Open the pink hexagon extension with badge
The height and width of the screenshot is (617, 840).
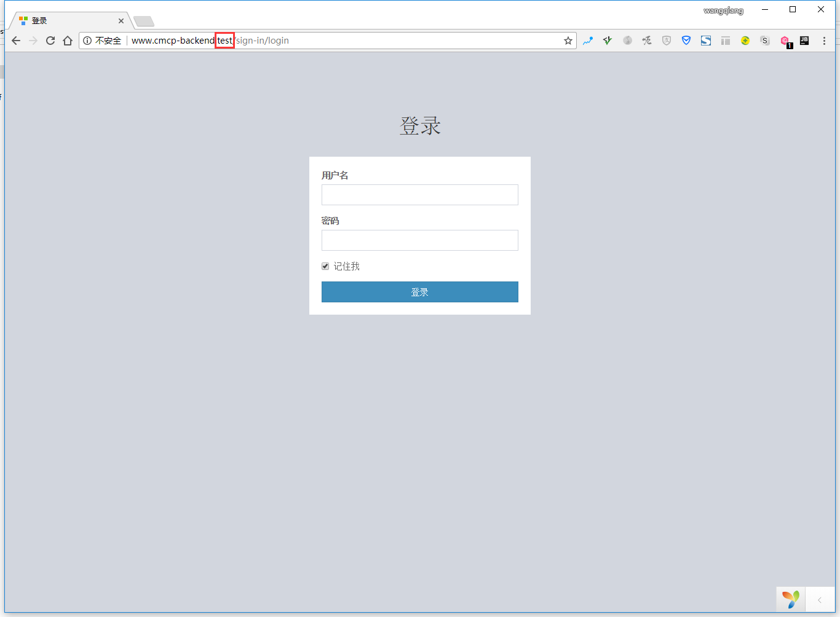(785, 41)
